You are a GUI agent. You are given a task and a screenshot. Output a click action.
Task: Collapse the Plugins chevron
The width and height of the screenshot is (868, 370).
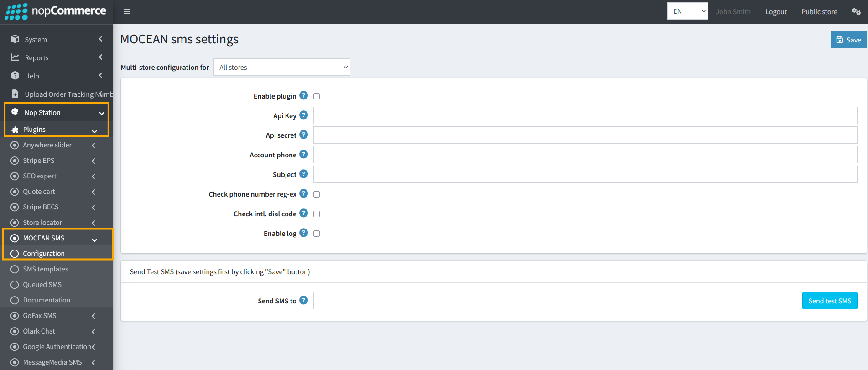point(94,131)
